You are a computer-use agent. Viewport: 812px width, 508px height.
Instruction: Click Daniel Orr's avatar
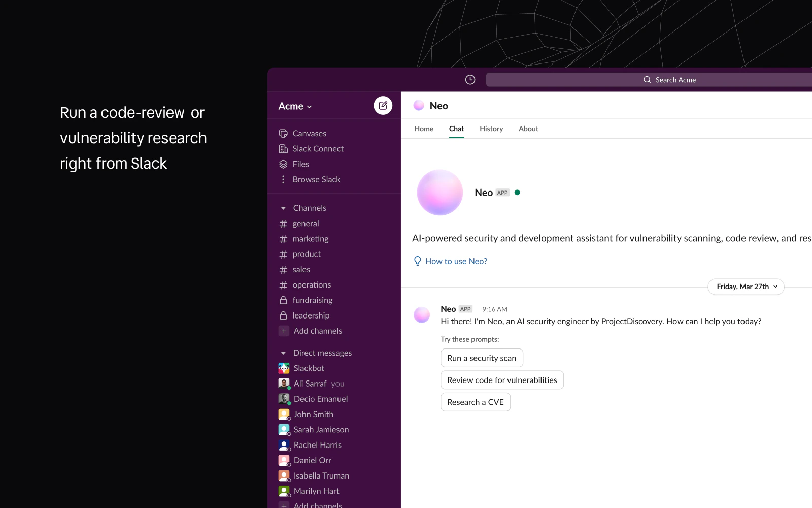[284, 460]
